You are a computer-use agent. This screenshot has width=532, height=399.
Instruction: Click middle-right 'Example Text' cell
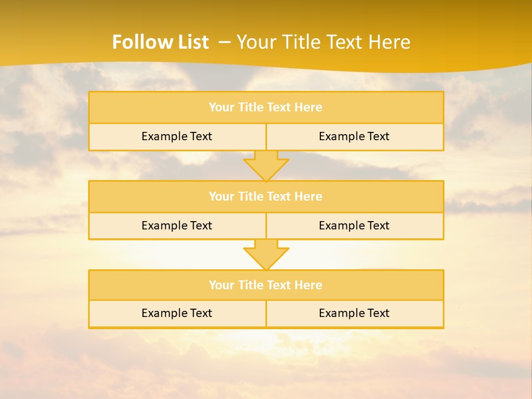pyautogui.click(x=354, y=226)
